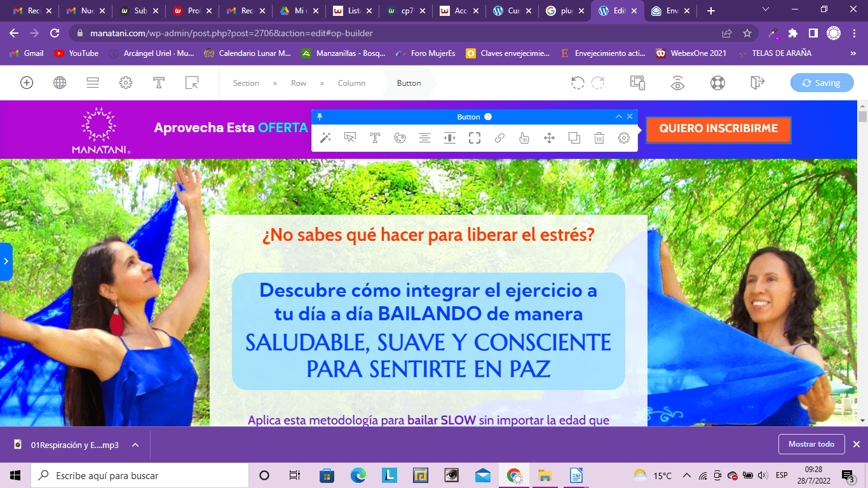This screenshot has height=488, width=868.
Task: Expand the blue left side panel arrow
Action: coord(6,261)
